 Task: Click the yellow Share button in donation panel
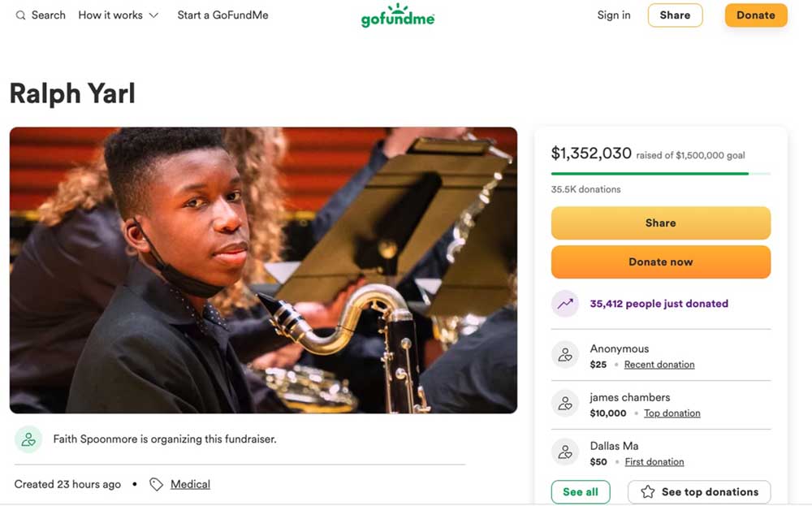(x=660, y=223)
